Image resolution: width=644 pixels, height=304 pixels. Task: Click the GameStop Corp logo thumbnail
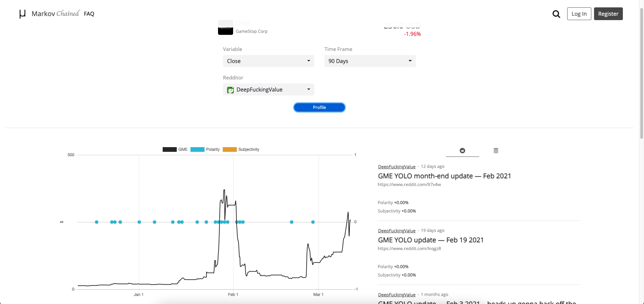pyautogui.click(x=225, y=27)
